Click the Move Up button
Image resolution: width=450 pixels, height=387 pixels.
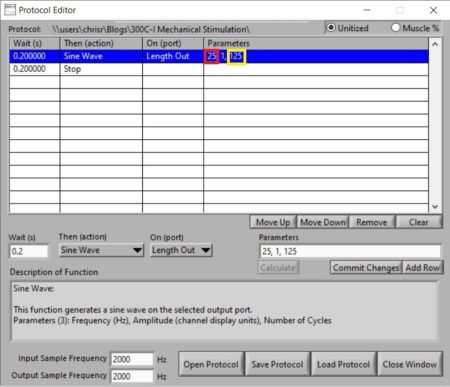(x=273, y=222)
